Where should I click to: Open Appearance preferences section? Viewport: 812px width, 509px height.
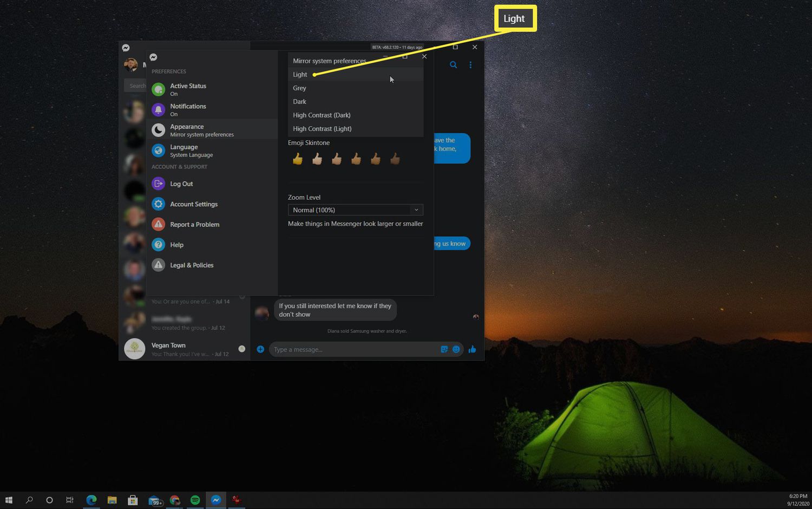(212, 130)
